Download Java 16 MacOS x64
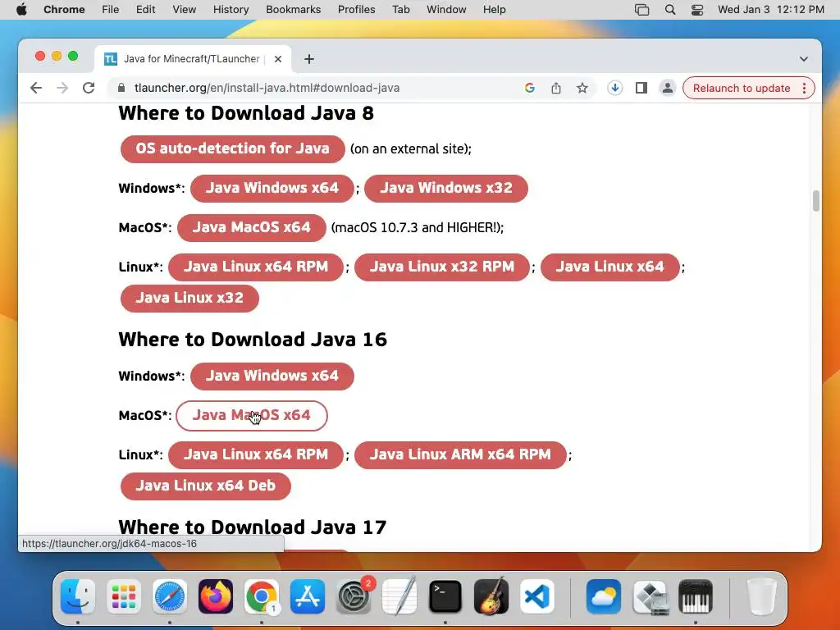Screen dimensions: 840x630 [x=252, y=416]
